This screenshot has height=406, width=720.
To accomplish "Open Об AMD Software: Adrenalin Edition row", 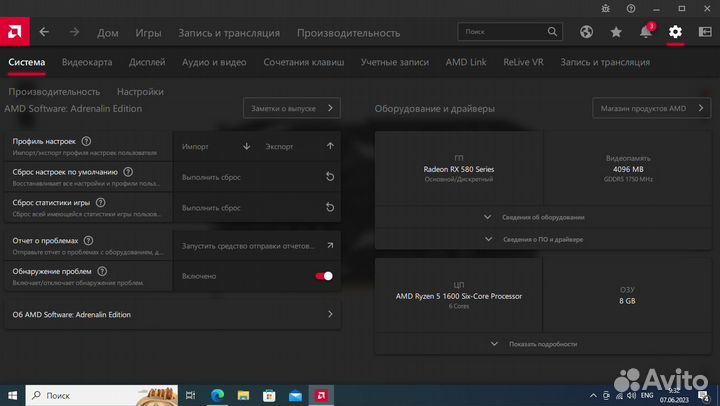I will [x=172, y=314].
